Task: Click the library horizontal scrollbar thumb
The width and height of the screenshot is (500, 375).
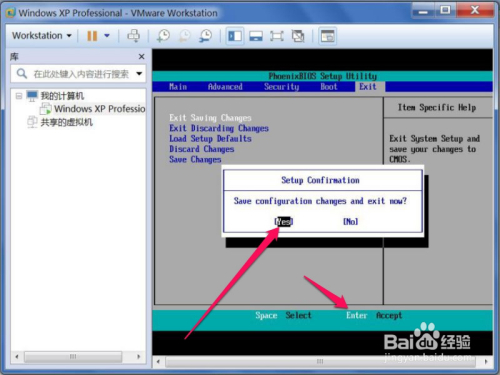Action: 73,356
